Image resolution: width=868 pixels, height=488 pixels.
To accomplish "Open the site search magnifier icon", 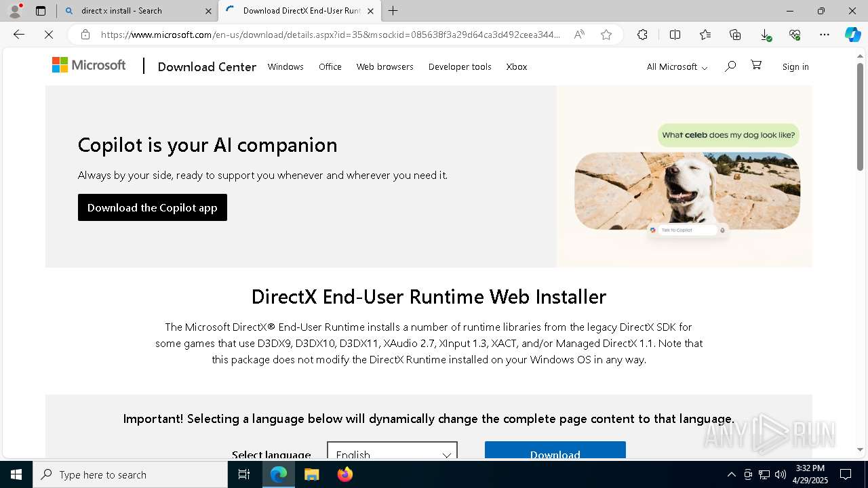I will 730,66.
